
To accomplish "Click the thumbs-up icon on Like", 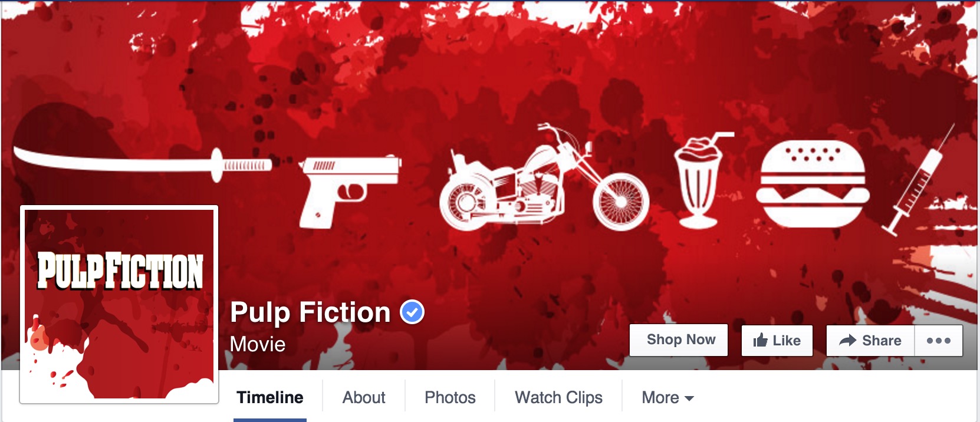I will 760,340.
